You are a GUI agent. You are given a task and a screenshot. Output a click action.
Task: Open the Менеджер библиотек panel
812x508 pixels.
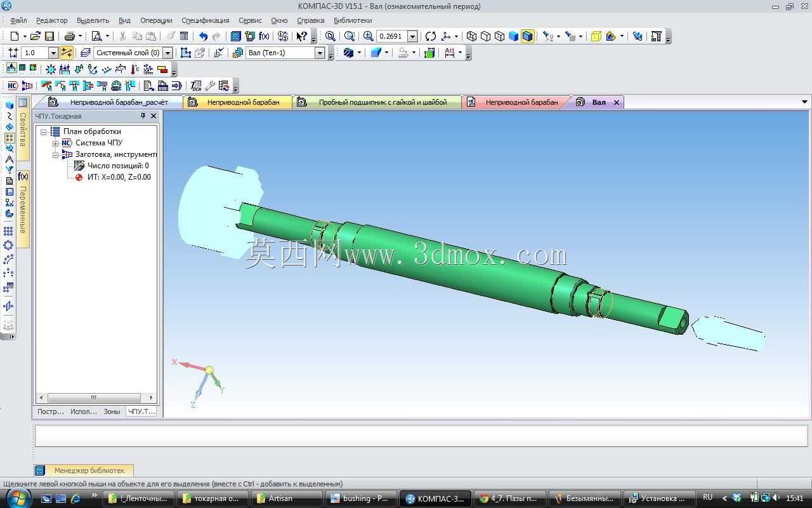click(x=84, y=471)
